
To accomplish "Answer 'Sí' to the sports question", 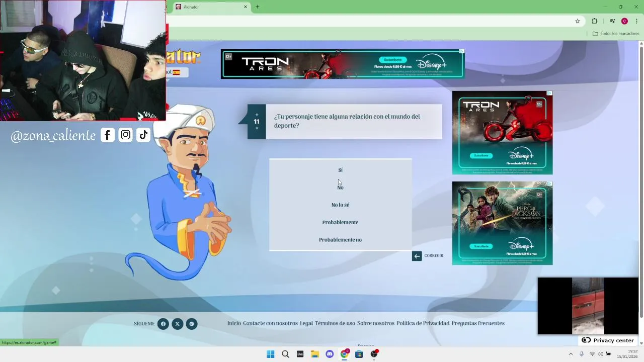I will tap(340, 170).
